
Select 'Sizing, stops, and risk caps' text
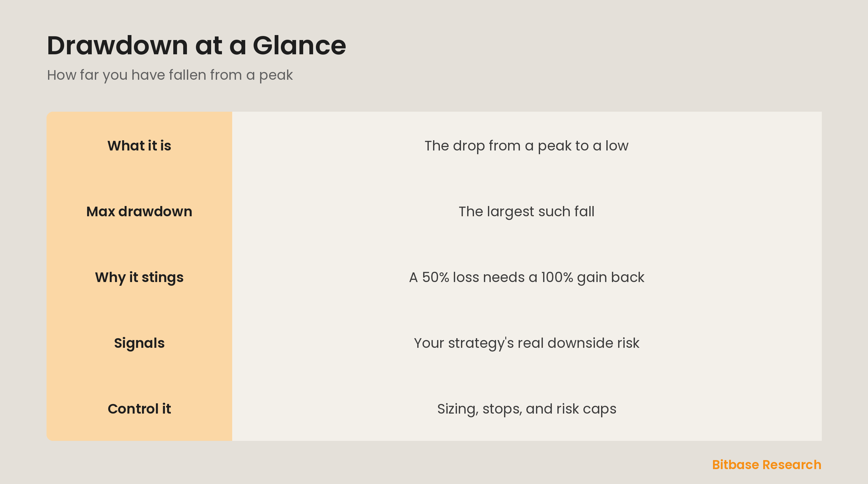[x=526, y=409]
